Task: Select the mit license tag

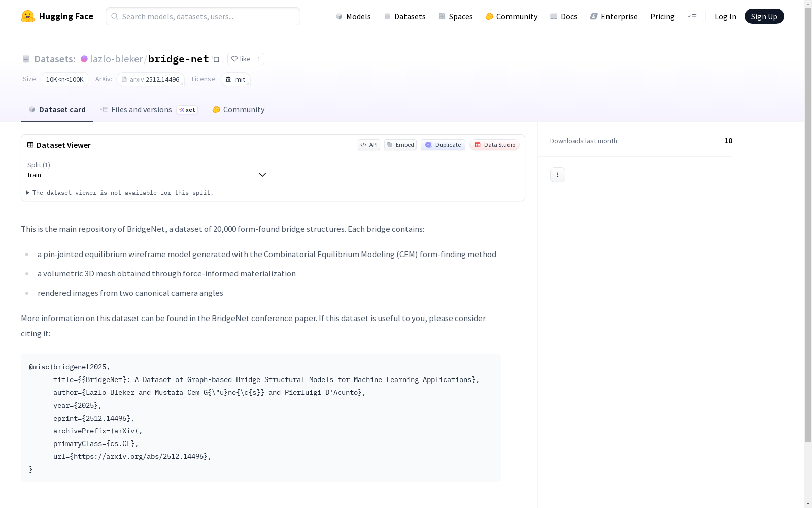Action: point(235,79)
